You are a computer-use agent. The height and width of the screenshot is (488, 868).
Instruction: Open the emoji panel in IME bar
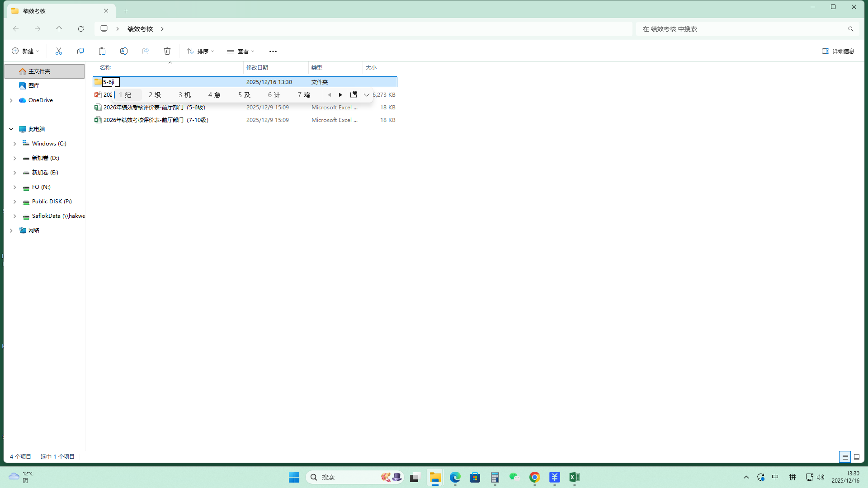(x=354, y=95)
